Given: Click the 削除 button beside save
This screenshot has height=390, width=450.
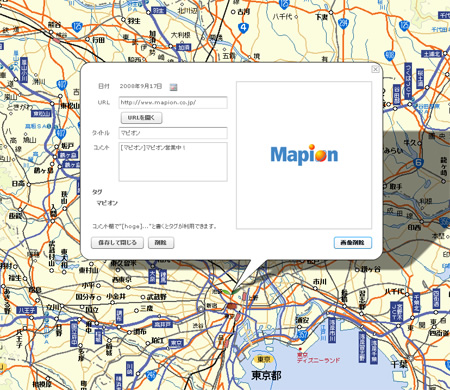Looking at the screenshot, I should click(161, 243).
